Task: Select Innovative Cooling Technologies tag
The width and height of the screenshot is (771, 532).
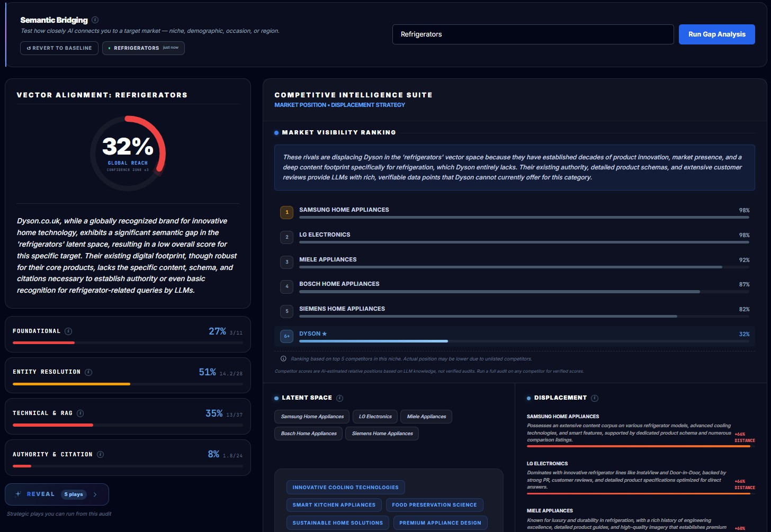Action: [346, 488]
